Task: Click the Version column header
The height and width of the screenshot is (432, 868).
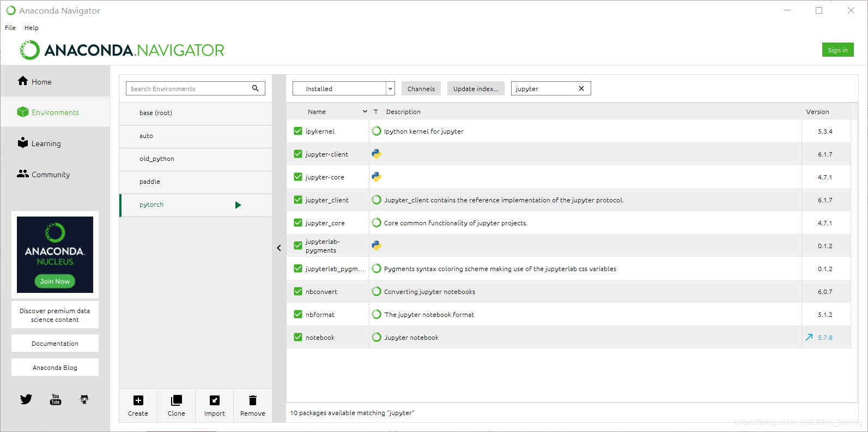Action: tap(817, 111)
